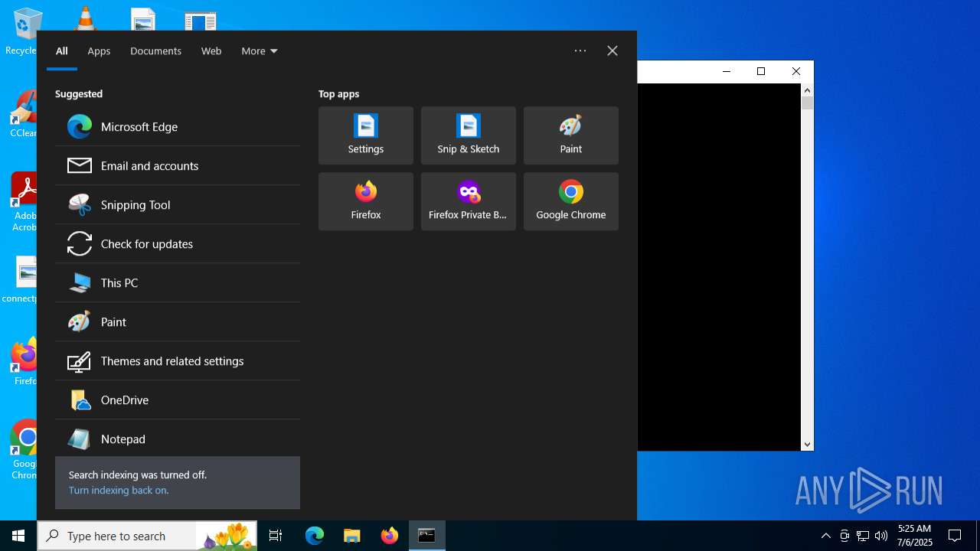Open the tray icon left of network
This screenshot has width=980, height=551.
[x=844, y=536]
